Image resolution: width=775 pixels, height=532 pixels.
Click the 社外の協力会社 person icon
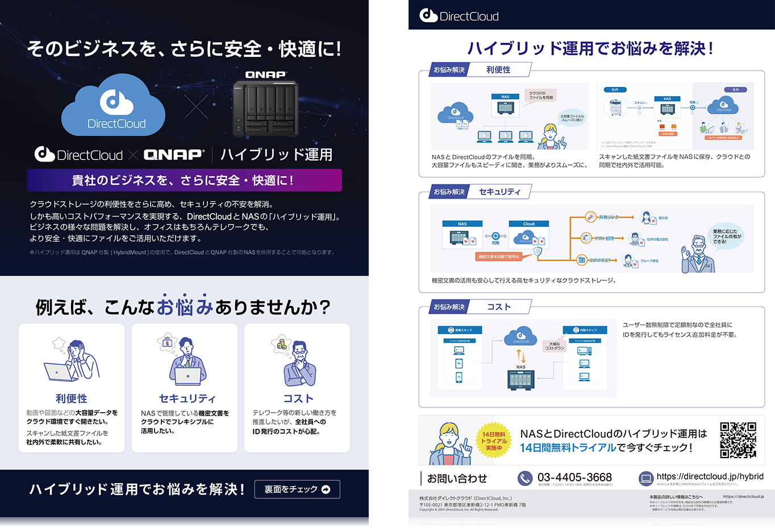[x=635, y=239]
